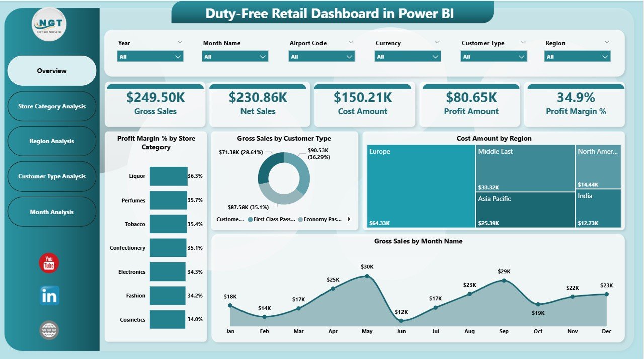Collapse the Region slicer header chevron

tap(606, 42)
